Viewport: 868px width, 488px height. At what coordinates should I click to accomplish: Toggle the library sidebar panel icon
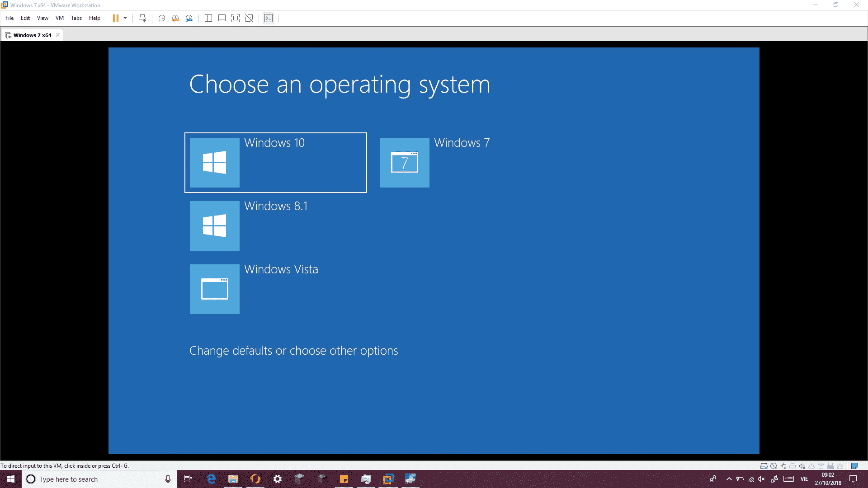[x=208, y=18]
